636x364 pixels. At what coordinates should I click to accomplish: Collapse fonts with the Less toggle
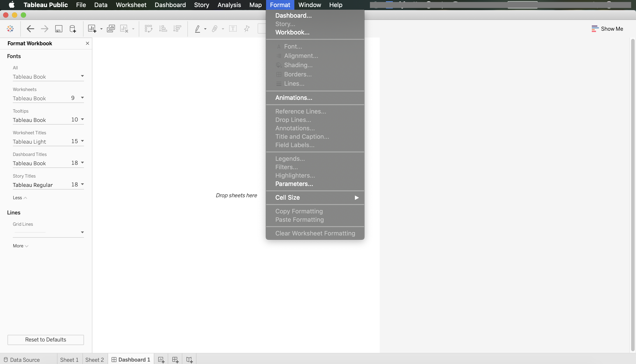pyautogui.click(x=20, y=198)
